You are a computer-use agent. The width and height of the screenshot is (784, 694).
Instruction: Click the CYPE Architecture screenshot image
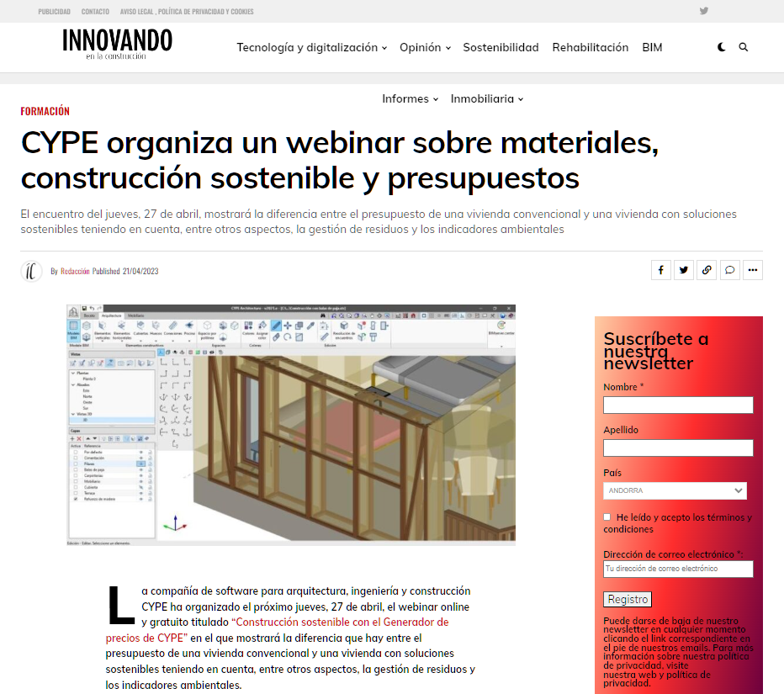289,425
